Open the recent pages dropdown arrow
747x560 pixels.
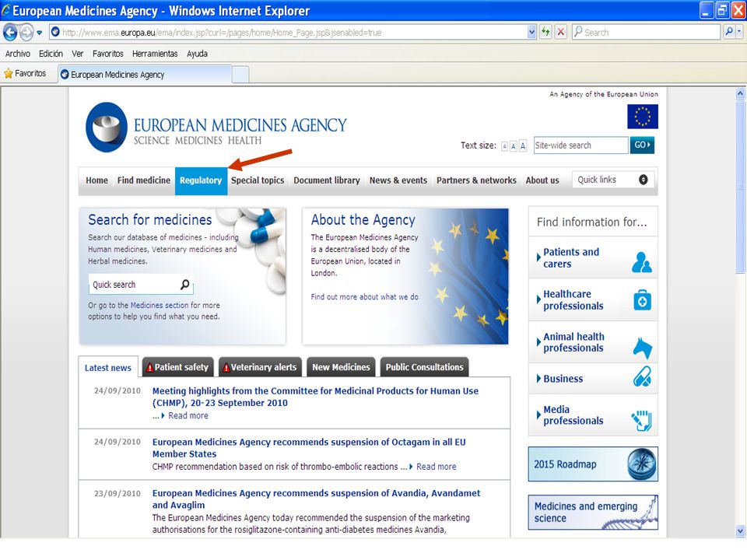40,33
